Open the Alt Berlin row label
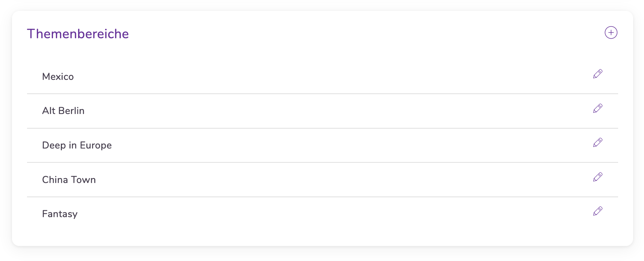Image resolution: width=644 pixels, height=261 pixels. [x=63, y=111]
